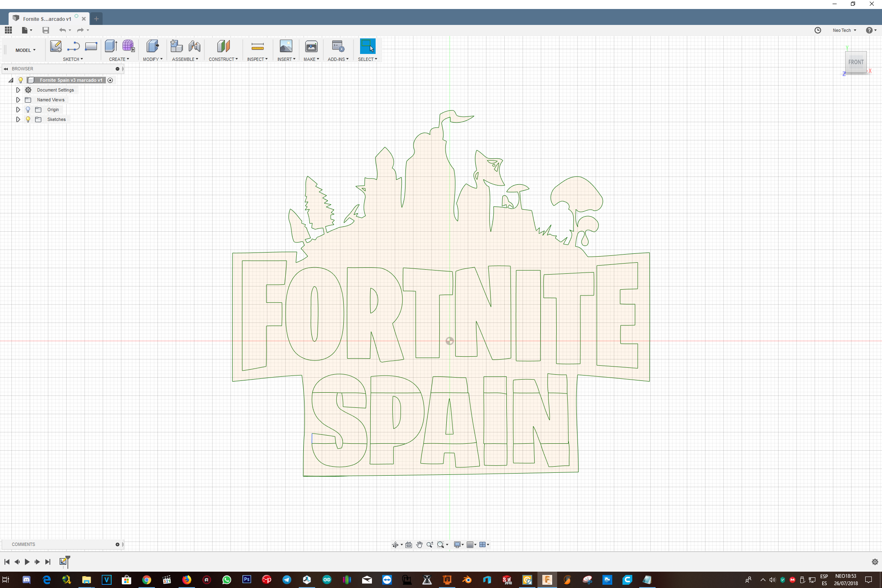Open the Pan hand navigation tool

(x=419, y=544)
